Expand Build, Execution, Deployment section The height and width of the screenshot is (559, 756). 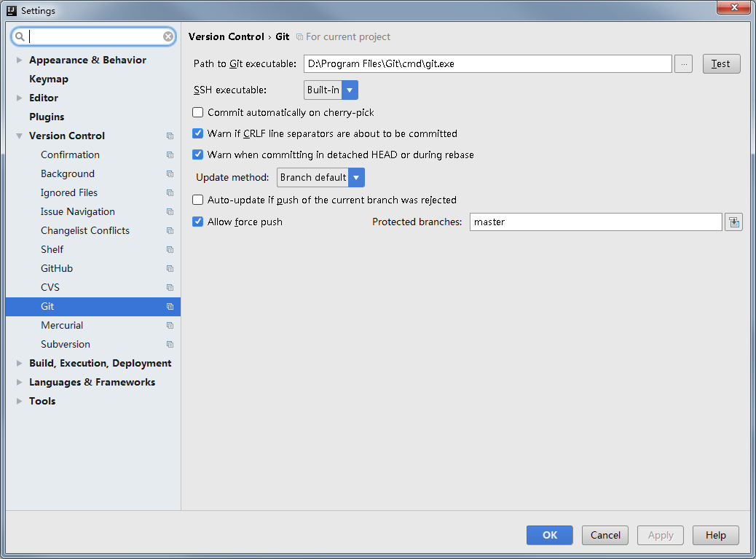(19, 363)
